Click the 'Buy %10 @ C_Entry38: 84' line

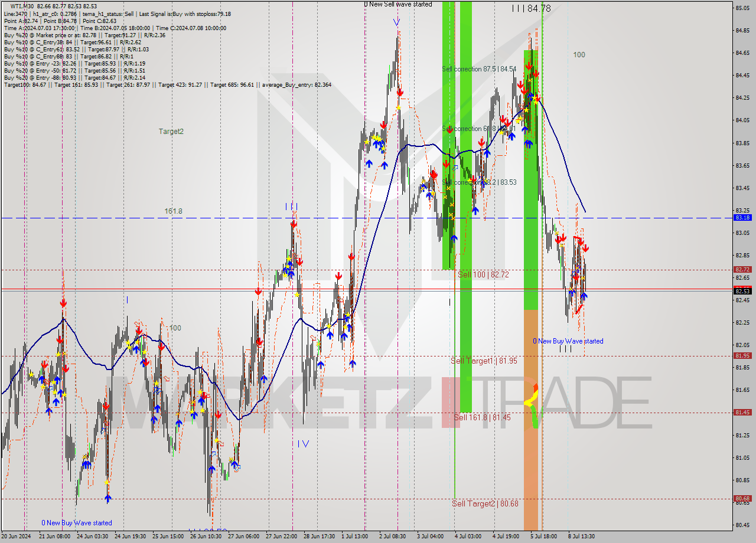pyautogui.click(x=72, y=42)
